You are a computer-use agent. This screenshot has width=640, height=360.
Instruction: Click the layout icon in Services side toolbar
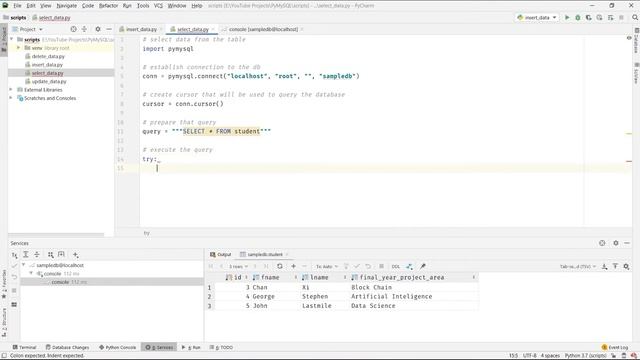pos(14,304)
